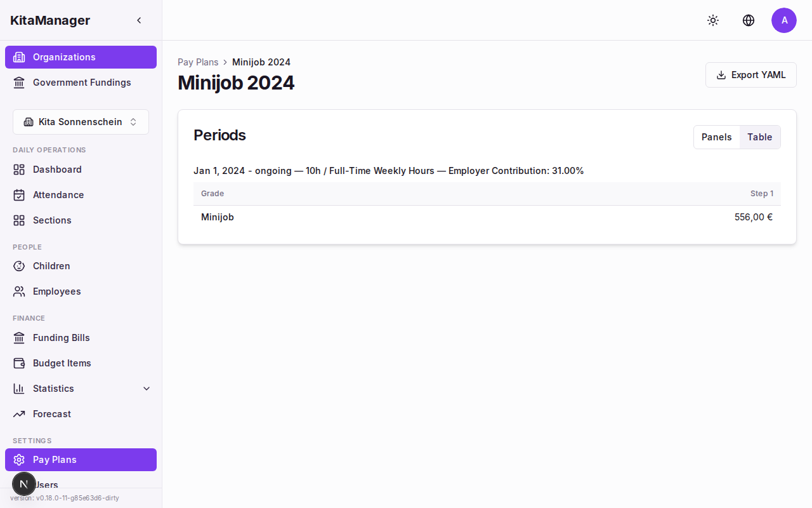
Task: Open the language globe icon
Action: pos(749,20)
